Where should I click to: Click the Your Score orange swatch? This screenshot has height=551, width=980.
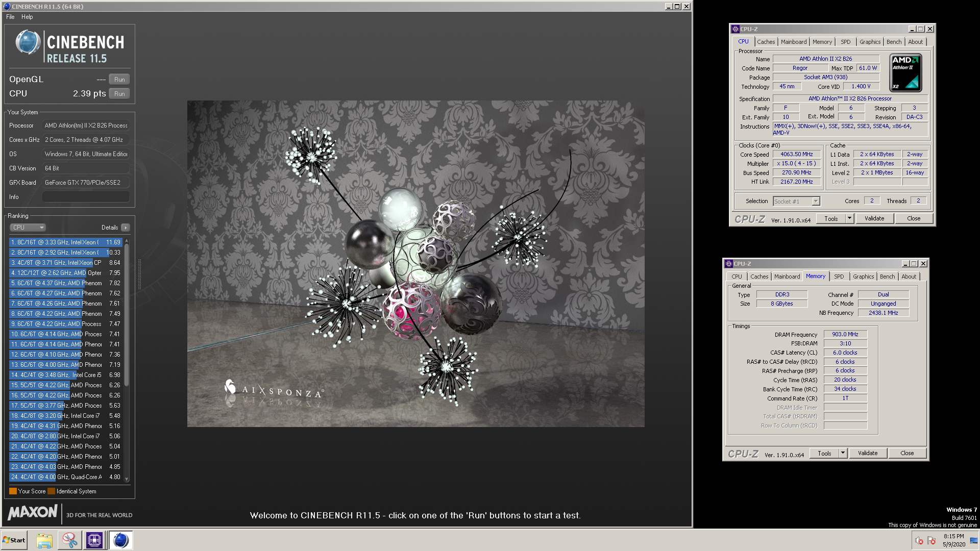(13, 491)
